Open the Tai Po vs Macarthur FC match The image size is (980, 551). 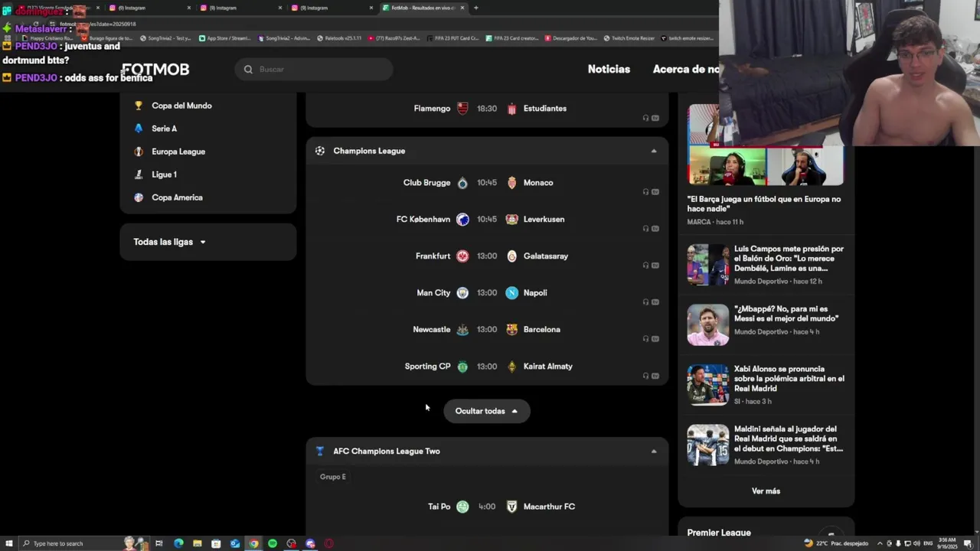point(487,507)
